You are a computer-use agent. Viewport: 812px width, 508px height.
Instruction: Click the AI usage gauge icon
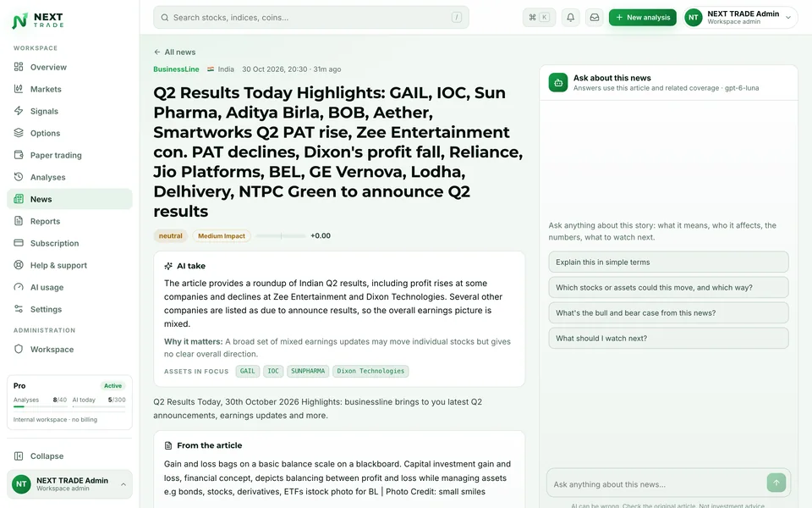pos(19,287)
